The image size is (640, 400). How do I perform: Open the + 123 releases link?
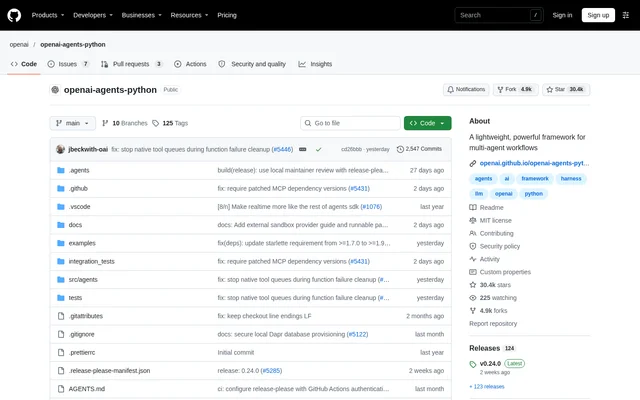pyautogui.click(x=487, y=387)
